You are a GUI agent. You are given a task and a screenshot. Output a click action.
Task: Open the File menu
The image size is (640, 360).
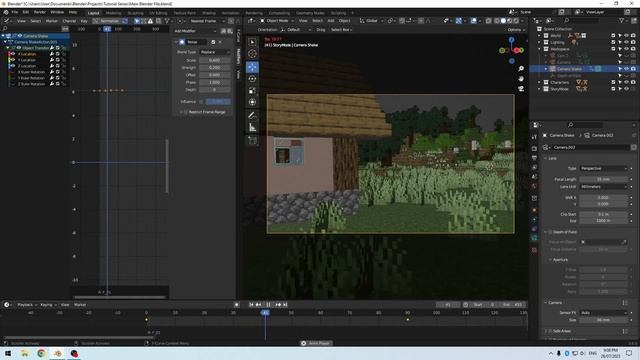tap(15, 12)
